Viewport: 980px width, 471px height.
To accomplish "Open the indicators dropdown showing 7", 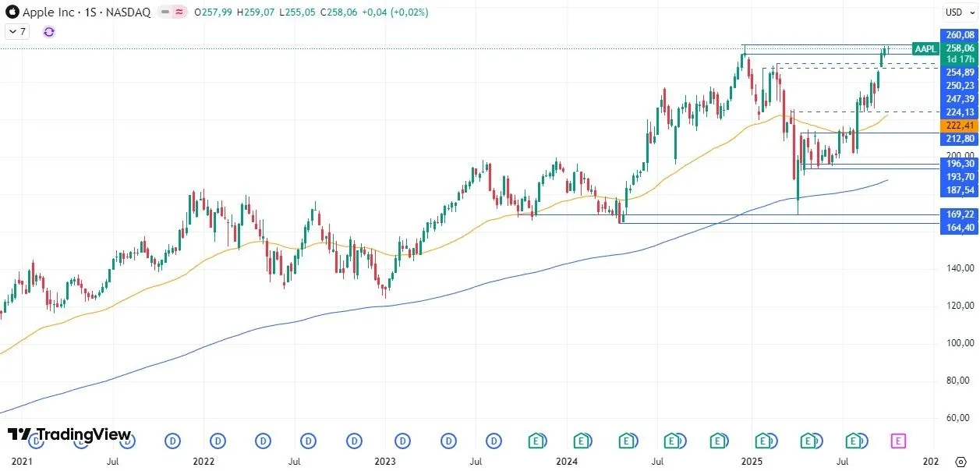I will (16, 31).
